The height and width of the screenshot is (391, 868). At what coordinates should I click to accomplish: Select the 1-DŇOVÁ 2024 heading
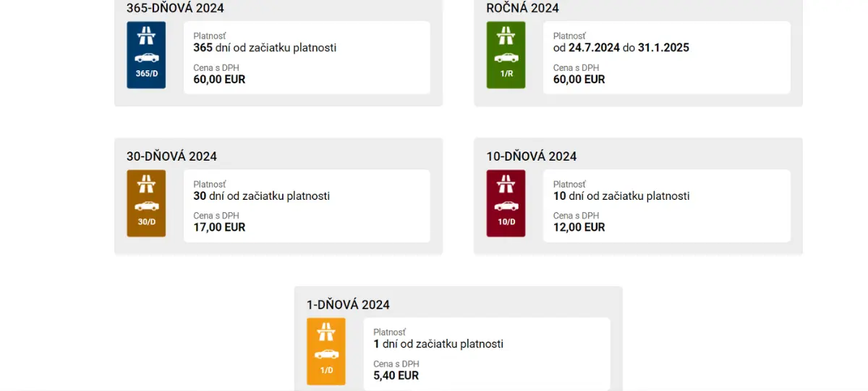click(x=348, y=305)
